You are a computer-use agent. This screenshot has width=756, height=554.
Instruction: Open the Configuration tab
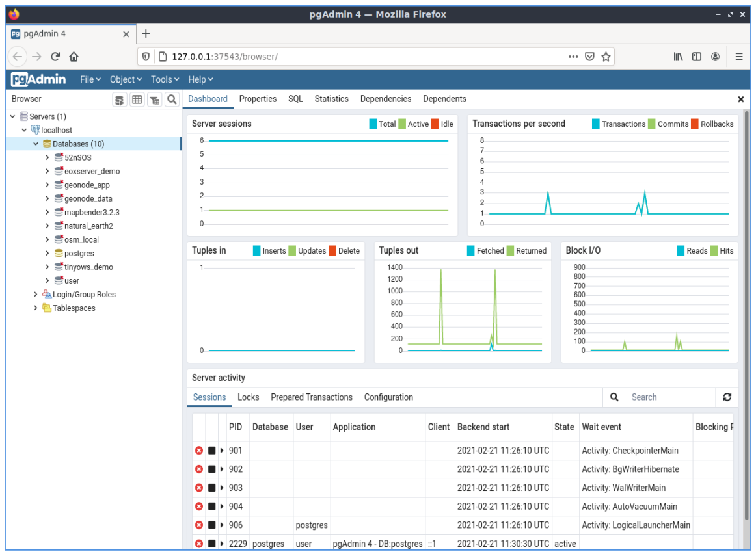pyautogui.click(x=388, y=397)
